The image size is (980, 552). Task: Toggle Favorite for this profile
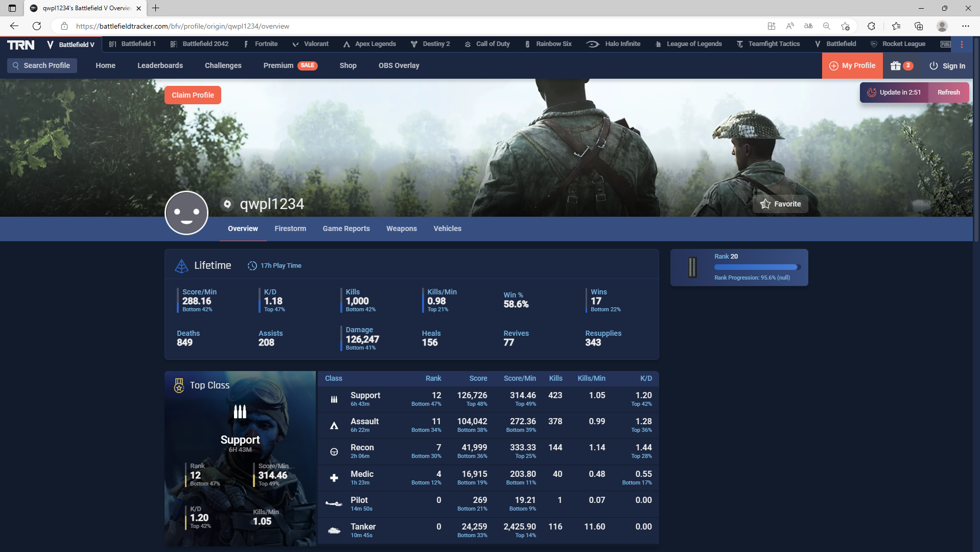pyautogui.click(x=780, y=203)
